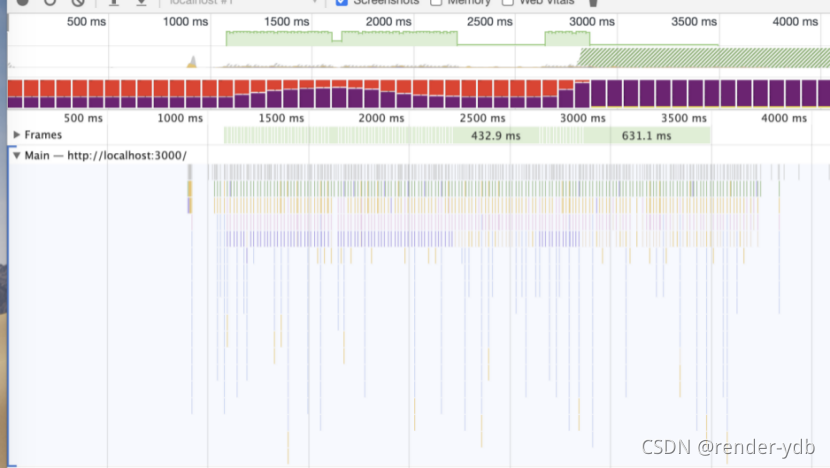Select the gray task bar at Main thread start
Viewport: 830px width, 468px height.
[x=190, y=172]
